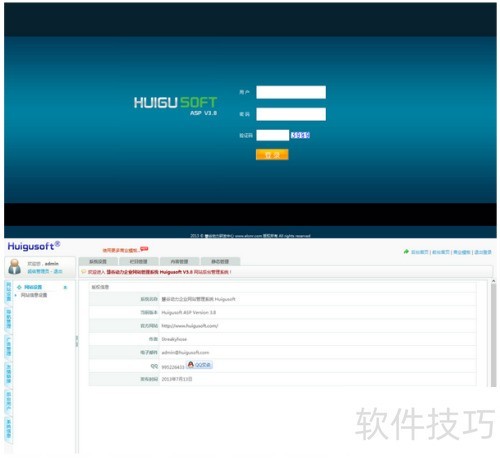Collapse the sidebar panel using header arrow
This screenshot has height=461, width=500.
(65, 287)
